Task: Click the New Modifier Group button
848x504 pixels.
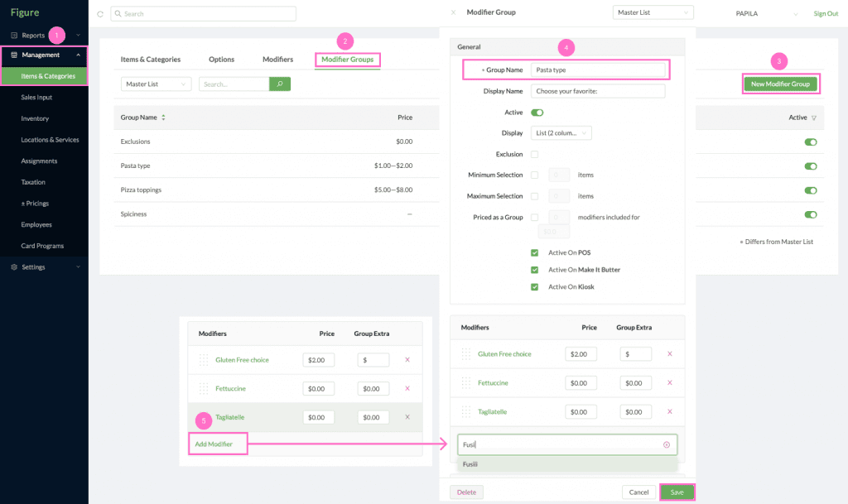Action: tap(780, 84)
